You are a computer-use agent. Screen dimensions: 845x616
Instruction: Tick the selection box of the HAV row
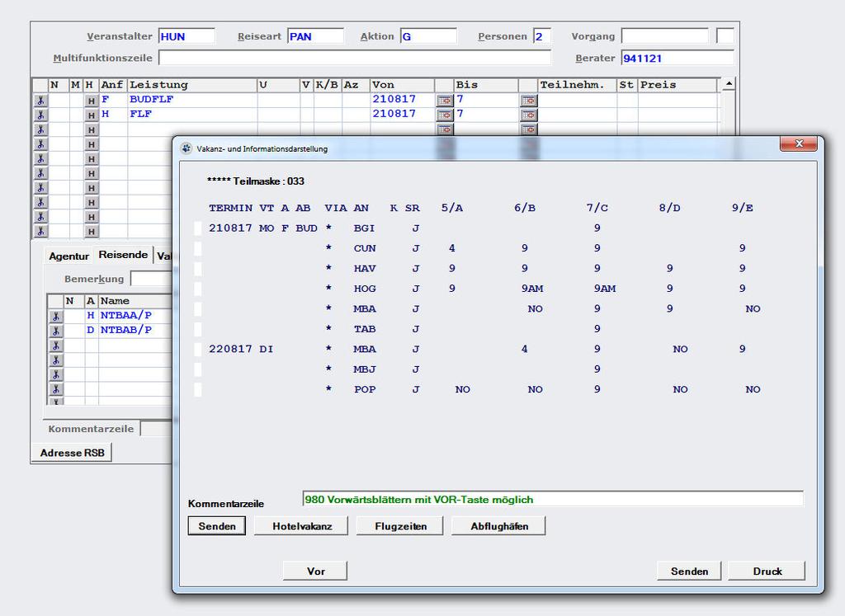click(x=198, y=269)
